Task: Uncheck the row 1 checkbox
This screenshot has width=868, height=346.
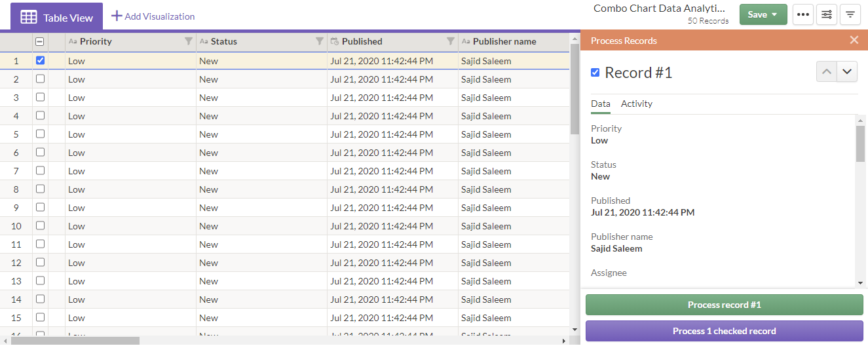Action: pos(40,60)
